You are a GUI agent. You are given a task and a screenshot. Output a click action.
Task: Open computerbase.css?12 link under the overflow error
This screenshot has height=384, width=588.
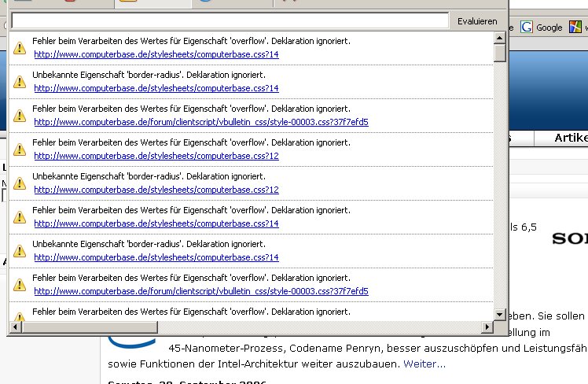pos(156,156)
